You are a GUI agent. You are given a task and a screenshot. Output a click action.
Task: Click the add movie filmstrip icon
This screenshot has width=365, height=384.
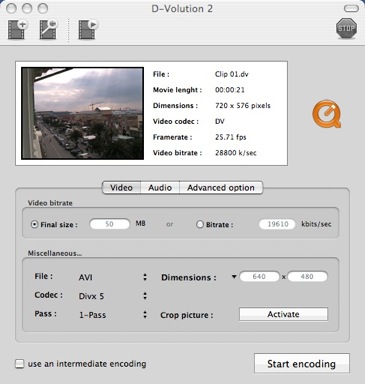pos(18,29)
